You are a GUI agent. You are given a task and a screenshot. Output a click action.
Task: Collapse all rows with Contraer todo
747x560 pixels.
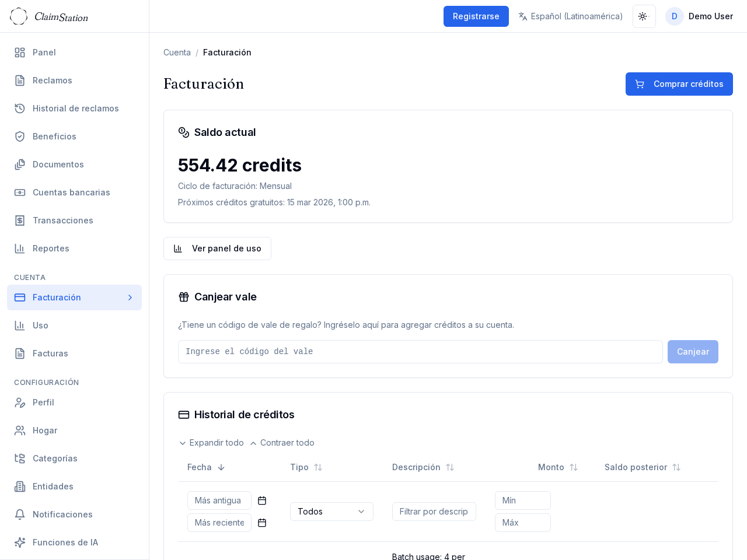(x=282, y=443)
